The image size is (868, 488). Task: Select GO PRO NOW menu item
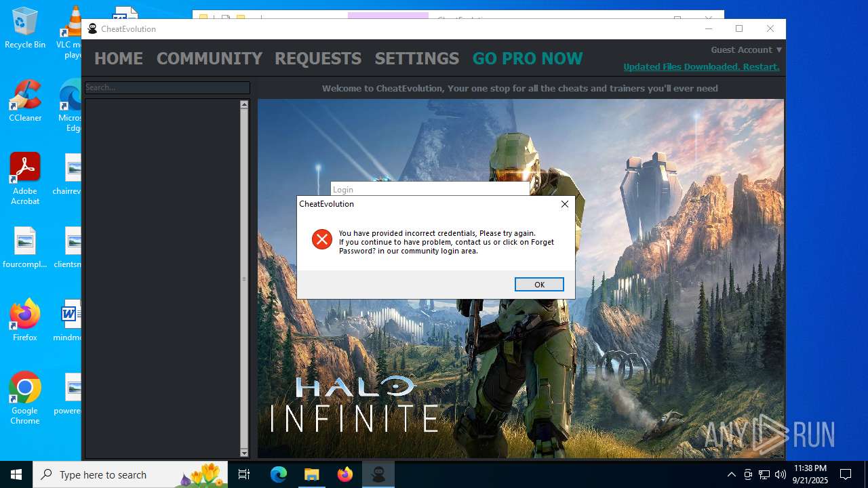tap(528, 58)
